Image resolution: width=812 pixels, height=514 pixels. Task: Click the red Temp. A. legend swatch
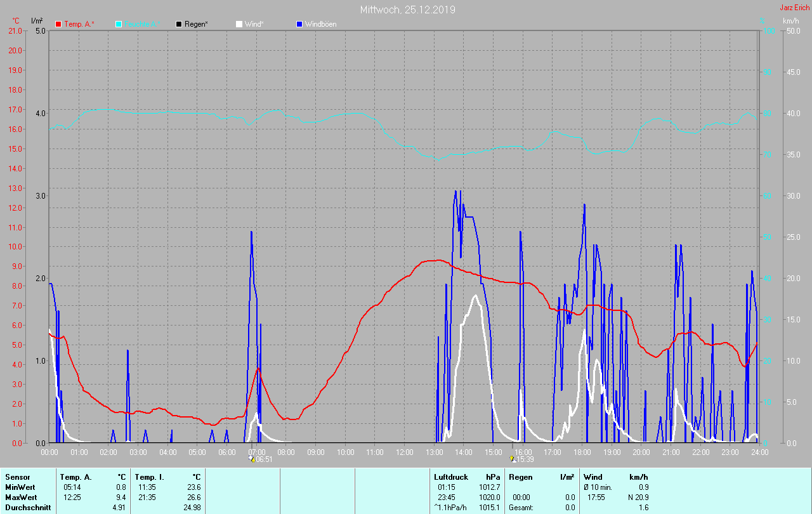point(59,24)
